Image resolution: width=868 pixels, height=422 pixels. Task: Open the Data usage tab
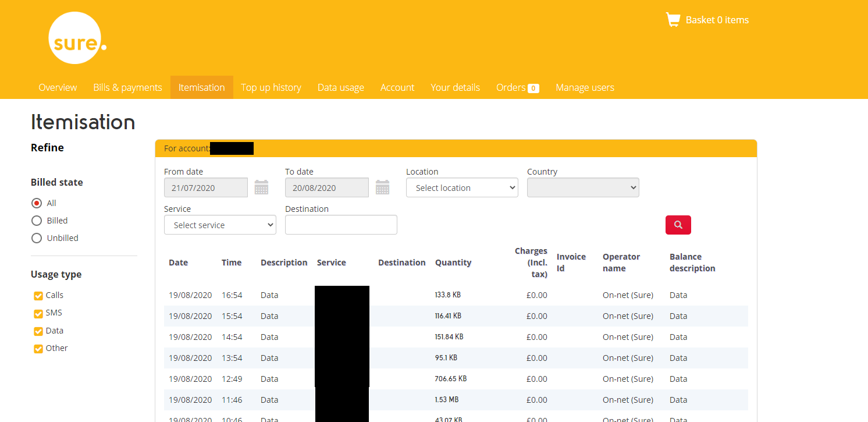(340, 87)
